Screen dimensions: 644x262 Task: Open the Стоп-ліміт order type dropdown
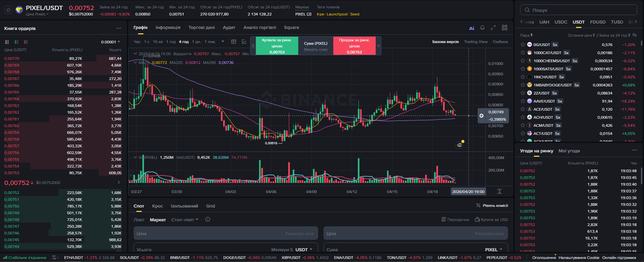[x=185, y=220]
